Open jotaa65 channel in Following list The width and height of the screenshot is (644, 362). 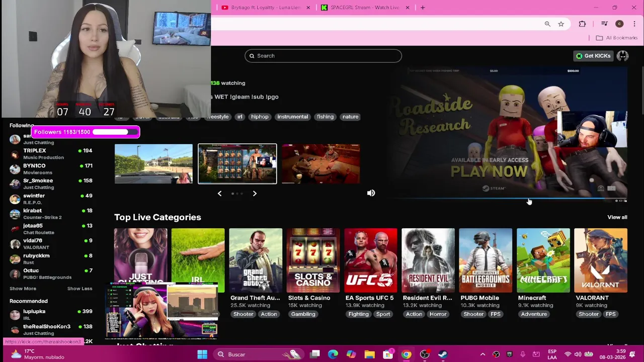pos(50,229)
